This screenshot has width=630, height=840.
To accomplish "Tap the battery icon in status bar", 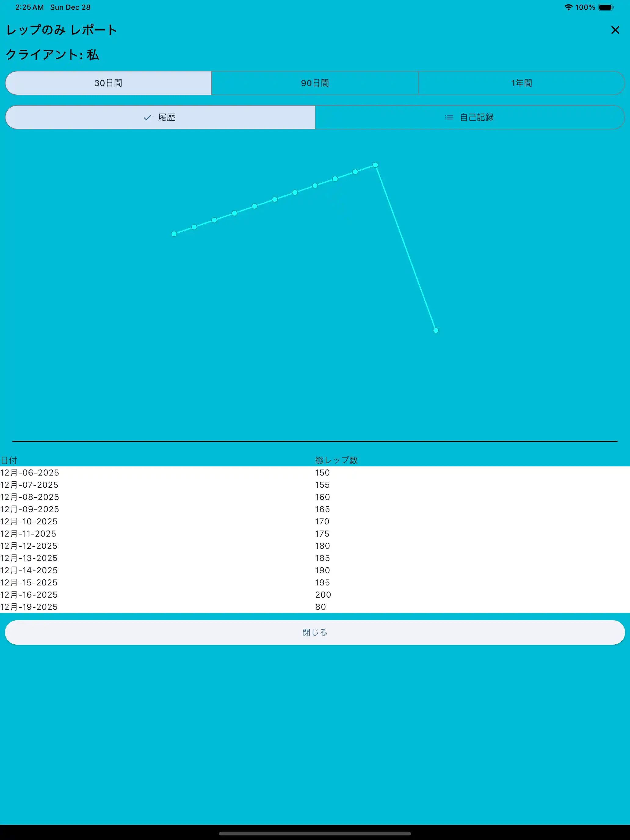I will (x=605, y=7).
